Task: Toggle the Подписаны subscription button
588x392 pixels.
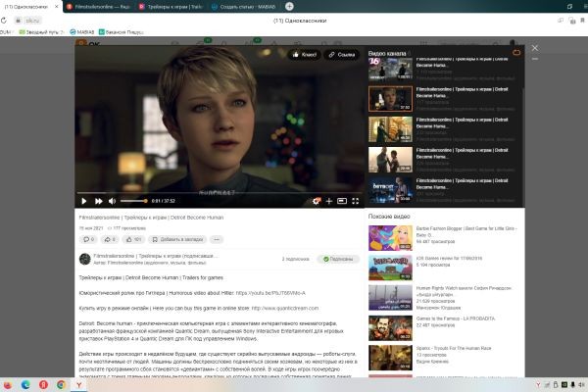Action: [x=338, y=259]
